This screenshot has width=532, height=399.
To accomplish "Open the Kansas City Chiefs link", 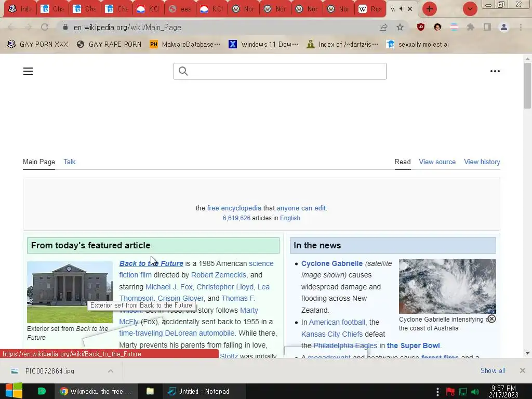I will (x=332, y=334).
